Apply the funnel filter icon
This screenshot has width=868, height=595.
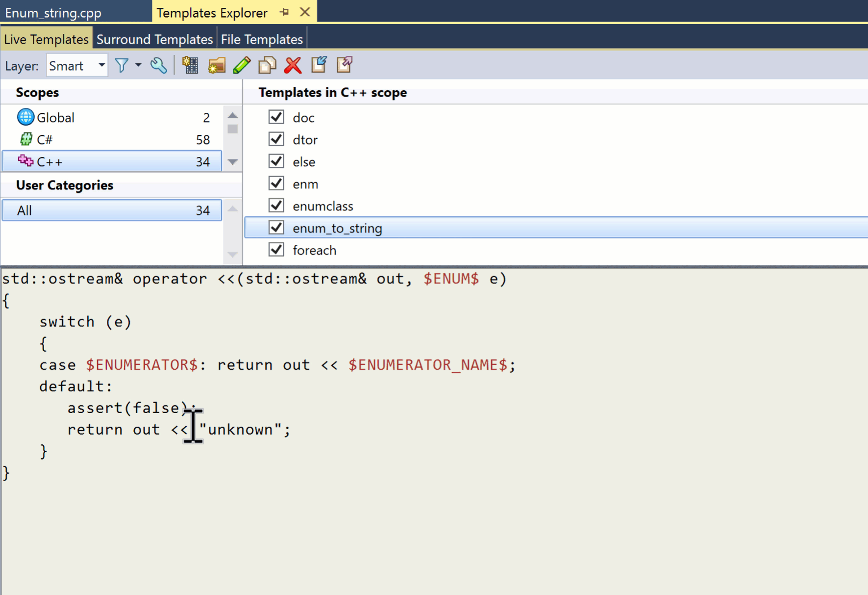click(x=122, y=65)
